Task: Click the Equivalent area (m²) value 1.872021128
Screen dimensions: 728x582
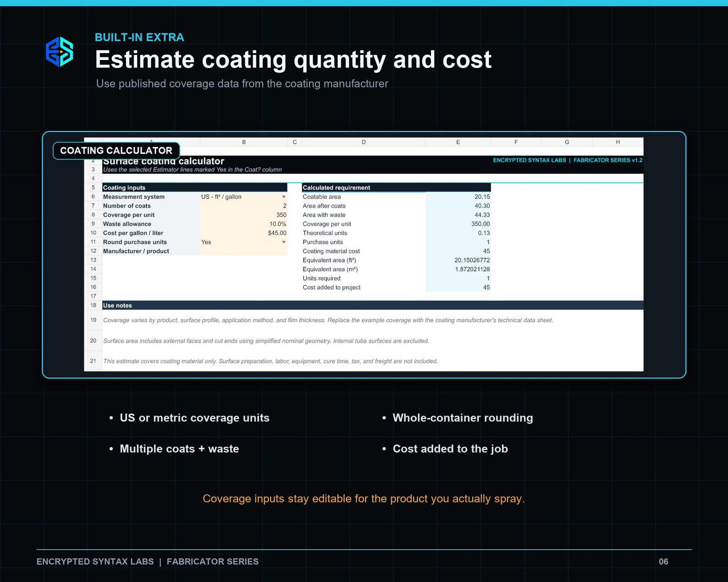Action: tap(458, 269)
